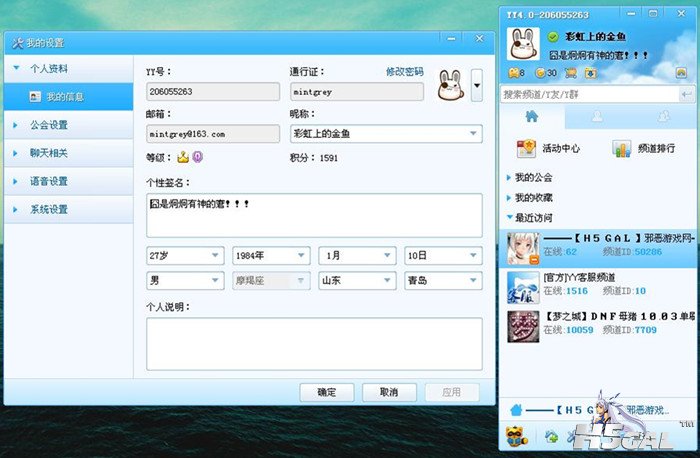Click the YY号 field 206055263

[213, 92]
